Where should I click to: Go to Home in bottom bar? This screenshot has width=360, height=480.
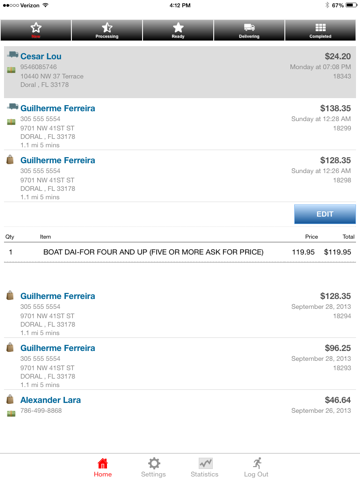coord(103,468)
